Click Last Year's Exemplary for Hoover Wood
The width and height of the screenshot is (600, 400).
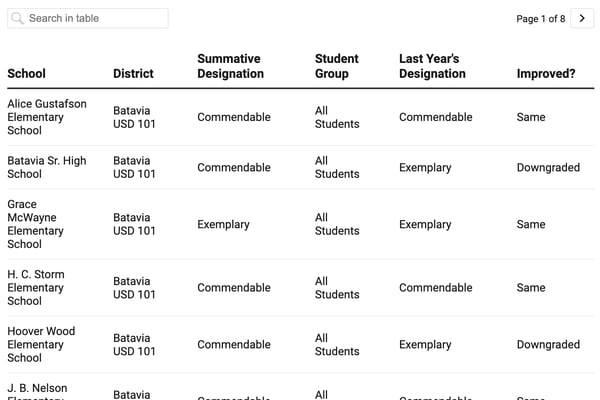[x=425, y=344]
